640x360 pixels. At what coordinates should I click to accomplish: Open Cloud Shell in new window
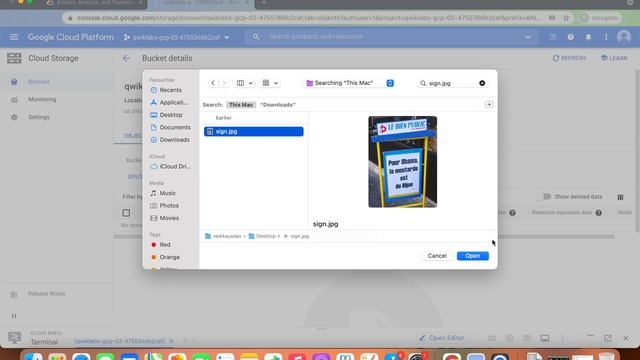pos(608,338)
